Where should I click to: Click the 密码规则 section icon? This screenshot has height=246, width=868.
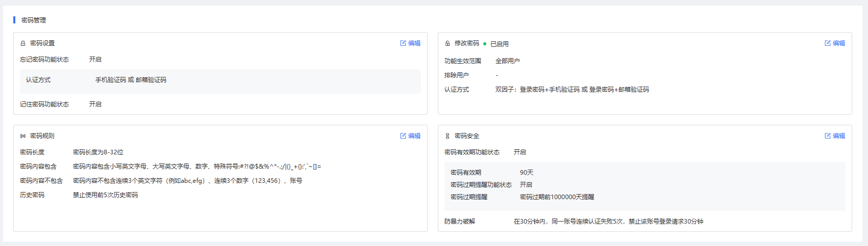pyautogui.click(x=23, y=136)
